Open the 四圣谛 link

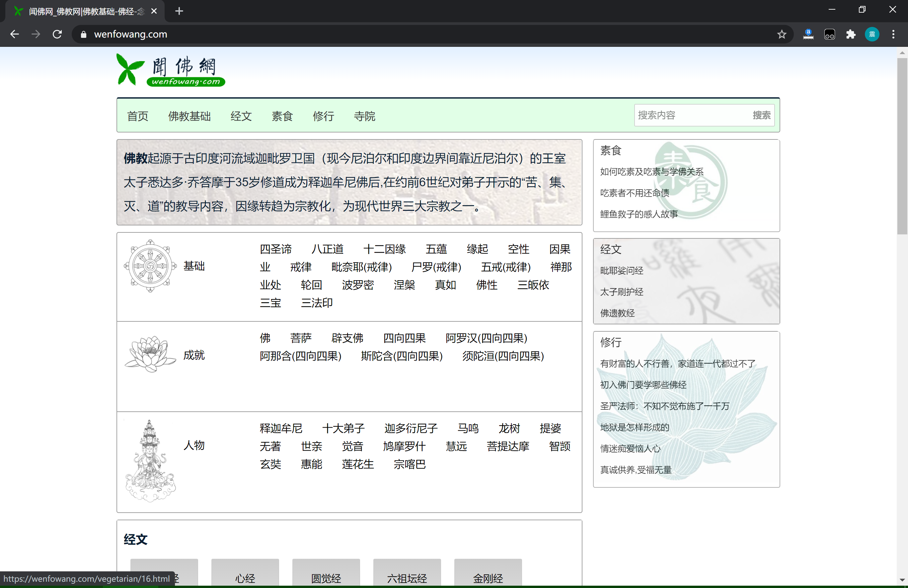[x=275, y=249]
